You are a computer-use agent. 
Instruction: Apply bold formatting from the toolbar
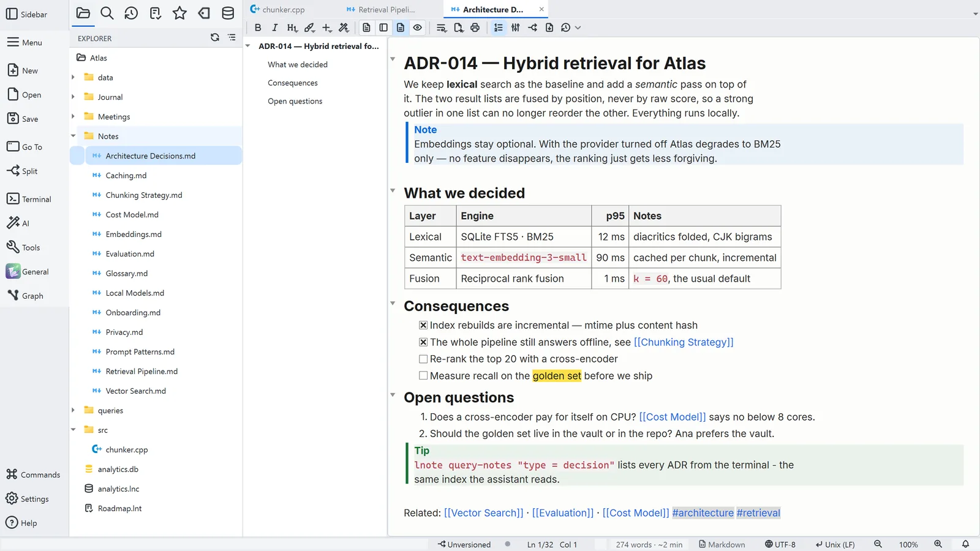tap(258, 28)
